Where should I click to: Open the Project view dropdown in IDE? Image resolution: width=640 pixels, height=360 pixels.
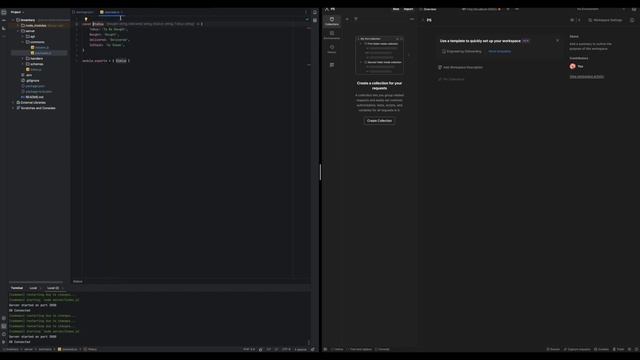17,12
